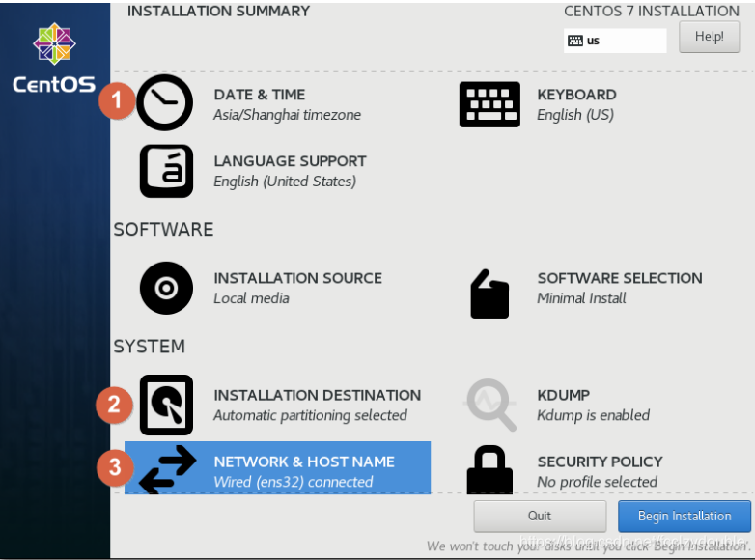Image resolution: width=755 pixels, height=560 pixels.
Task: Open the Language Support icon
Action: pos(166,171)
